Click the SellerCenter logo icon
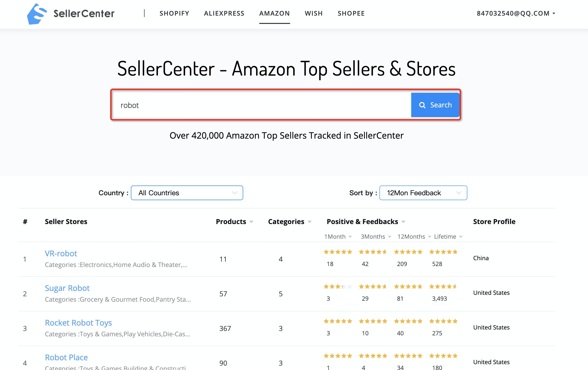588x370 pixels. [x=37, y=14]
